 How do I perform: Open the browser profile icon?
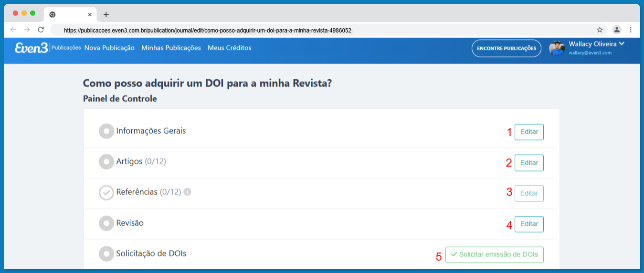coord(617,30)
